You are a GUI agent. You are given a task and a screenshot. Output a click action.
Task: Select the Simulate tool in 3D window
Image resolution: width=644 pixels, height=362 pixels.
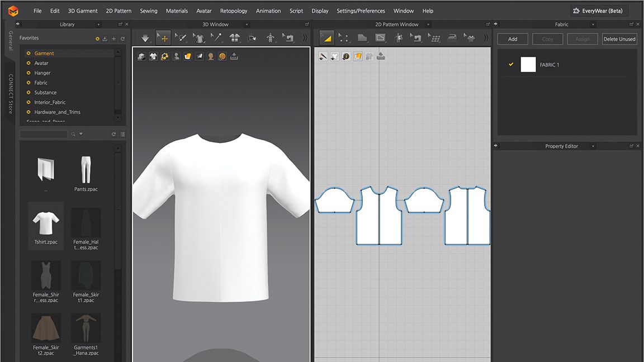point(145,37)
